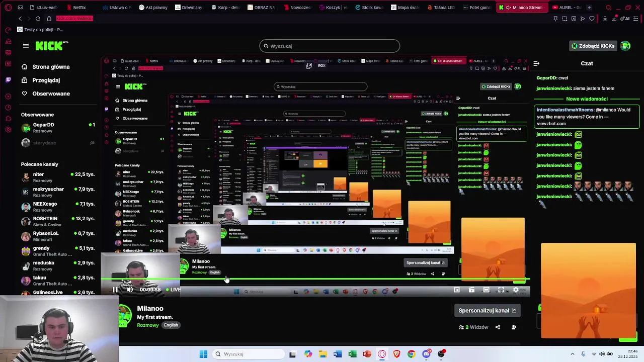
Task: Go back in browser history
Action: 20,19
